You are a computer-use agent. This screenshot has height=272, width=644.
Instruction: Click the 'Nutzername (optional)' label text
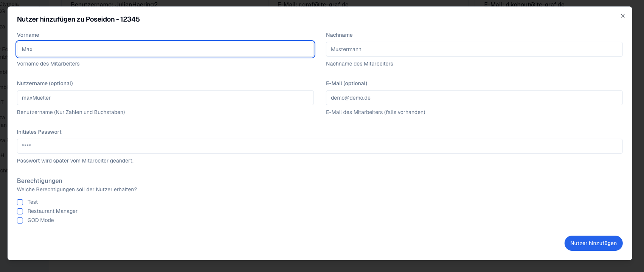tap(45, 83)
